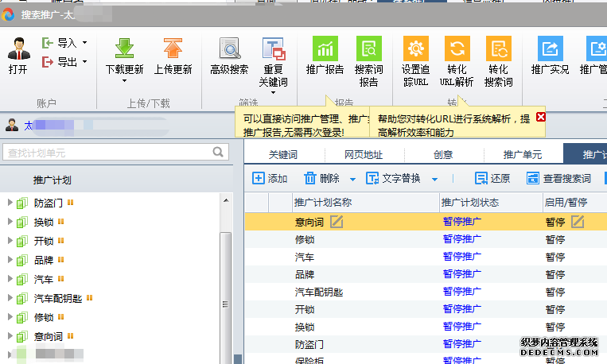Expand the 汽车配钥匙 tree node

tap(10, 298)
